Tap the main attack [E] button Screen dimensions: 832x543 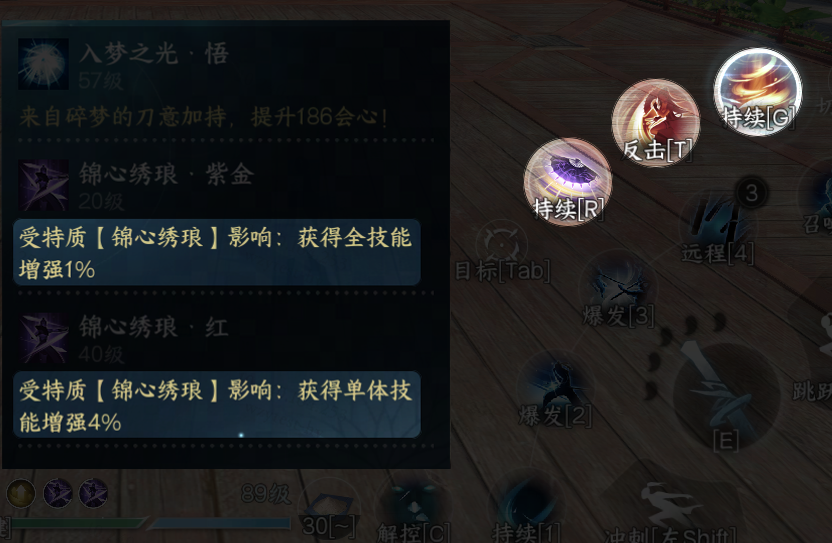[725, 397]
